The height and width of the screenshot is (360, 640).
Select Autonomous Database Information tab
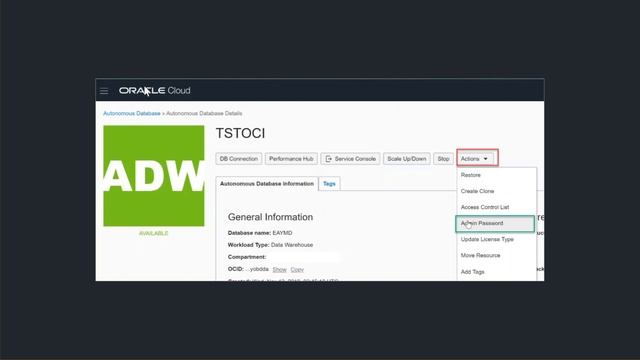267,184
